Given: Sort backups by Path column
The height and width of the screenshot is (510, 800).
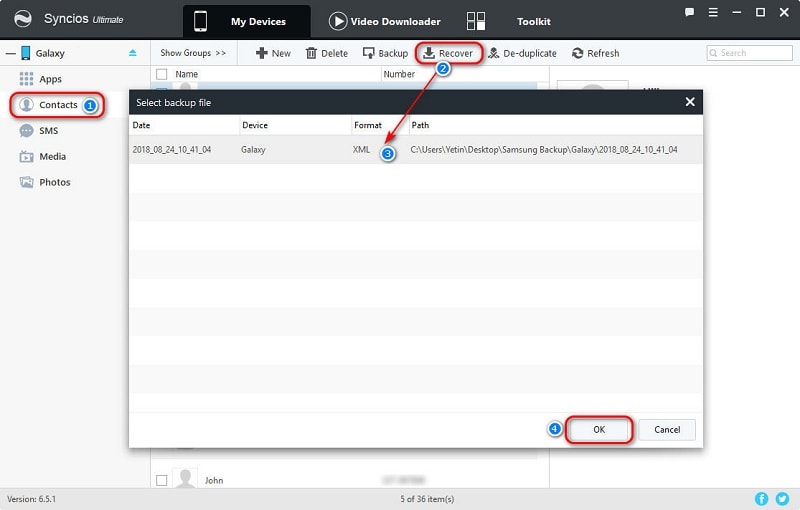Looking at the screenshot, I should (420, 125).
